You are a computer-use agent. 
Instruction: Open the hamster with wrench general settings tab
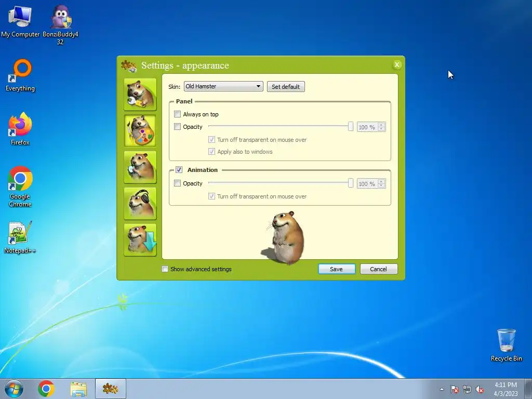pos(140,95)
